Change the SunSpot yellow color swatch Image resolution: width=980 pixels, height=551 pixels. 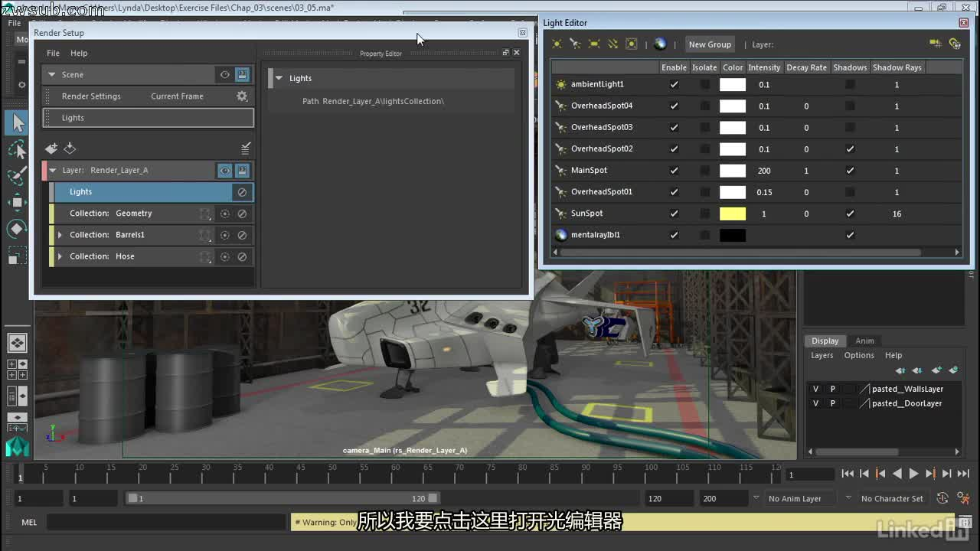tap(733, 214)
